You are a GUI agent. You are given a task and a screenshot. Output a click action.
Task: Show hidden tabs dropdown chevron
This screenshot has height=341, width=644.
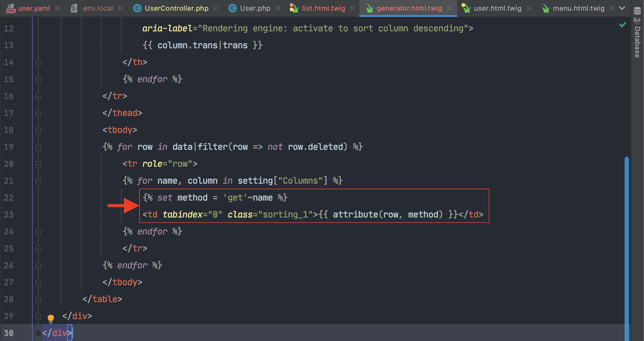(x=622, y=8)
